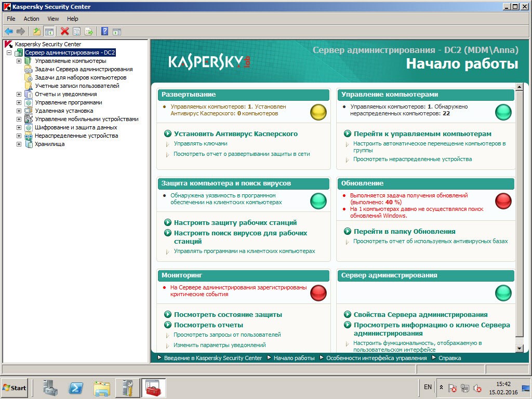Expand the Хранилища tree node
The width and height of the screenshot is (532, 399).
(x=19, y=144)
